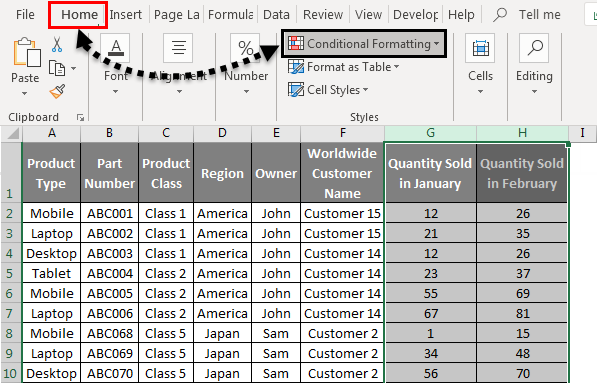This screenshot has width=597, height=385.
Task: Click the Tell me search box
Action: coord(540,15)
